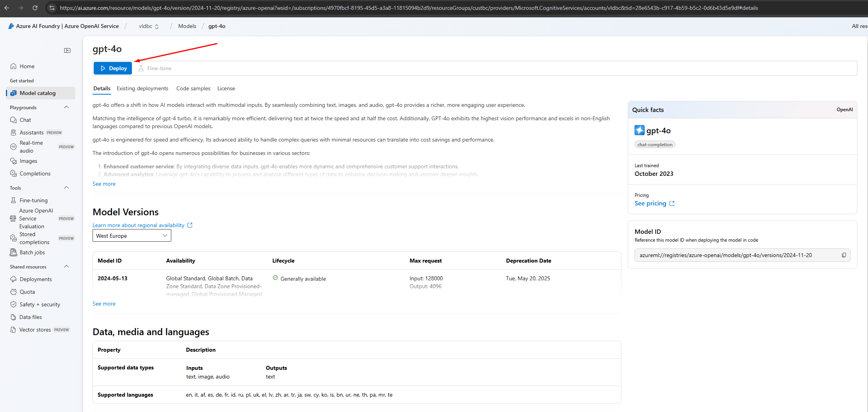The height and width of the screenshot is (412, 868).
Task: Click the Model catalog icon
Action: pyautogui.click(x=13, y=93)
